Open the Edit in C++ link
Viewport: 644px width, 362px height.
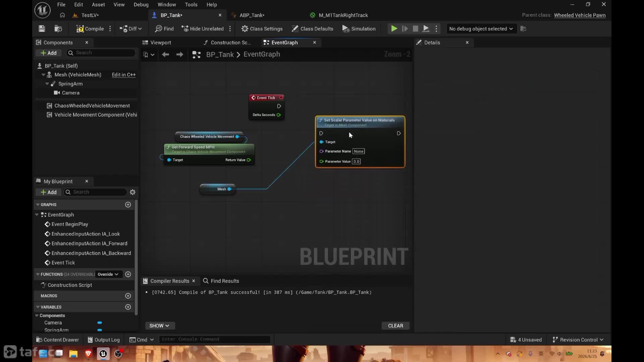123,75
